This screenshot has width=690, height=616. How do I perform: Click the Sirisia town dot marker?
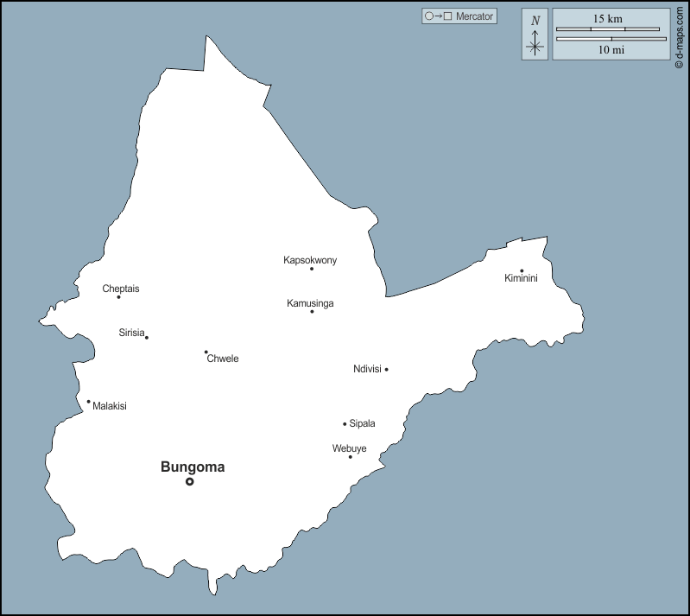[x=147, y=337]
